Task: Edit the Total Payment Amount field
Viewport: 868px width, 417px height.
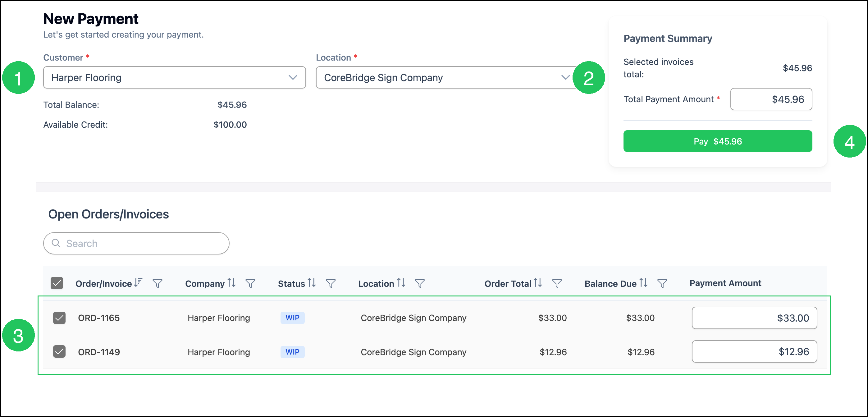Action: coord(771,99)
